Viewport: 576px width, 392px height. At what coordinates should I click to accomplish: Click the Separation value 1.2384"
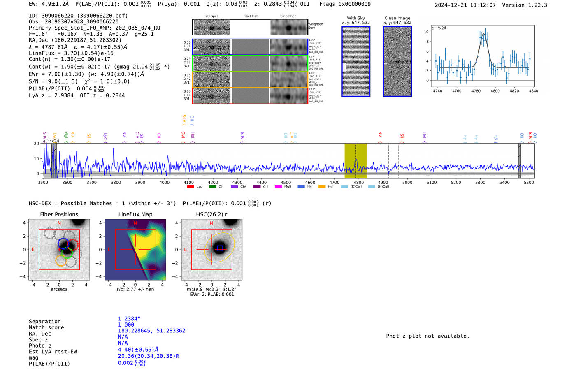tap(129, 319)
